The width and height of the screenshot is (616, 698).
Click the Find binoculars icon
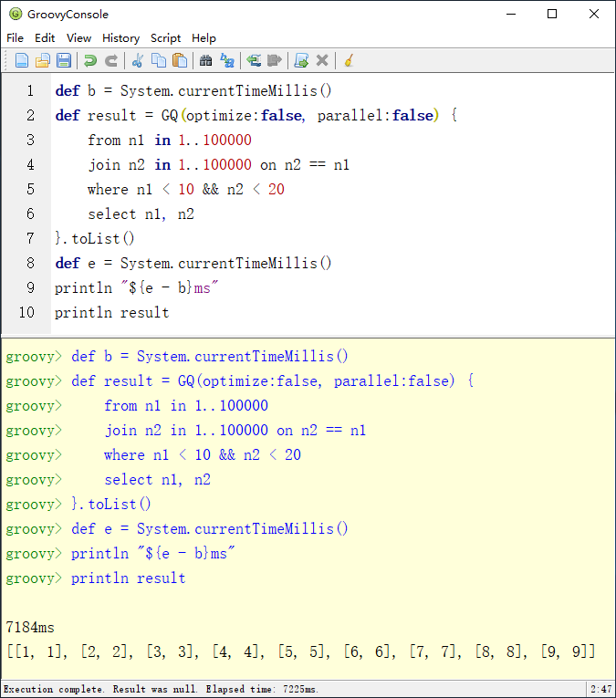coord(205,60)
